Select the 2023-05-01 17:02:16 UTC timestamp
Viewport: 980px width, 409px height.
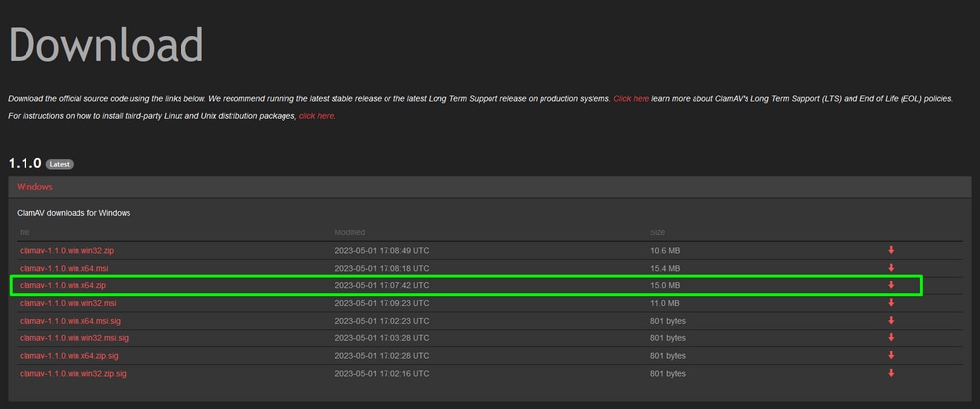coord(382,373)
